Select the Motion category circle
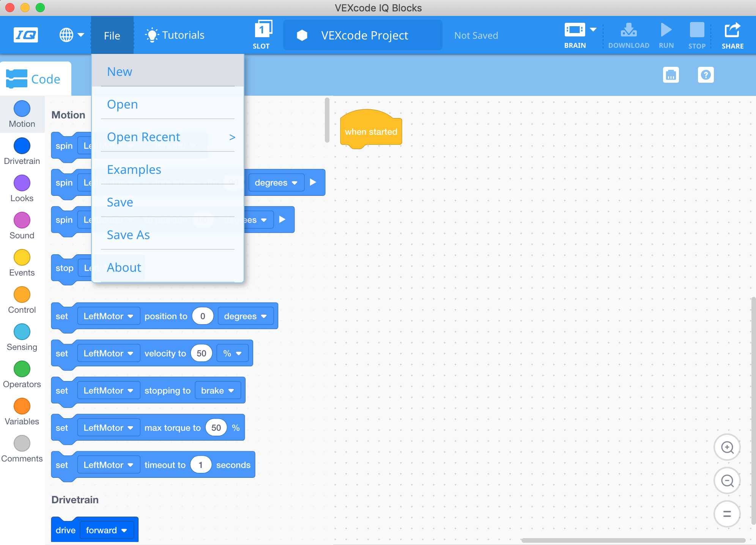Screen dimensions: 756x545 (22, 109)
